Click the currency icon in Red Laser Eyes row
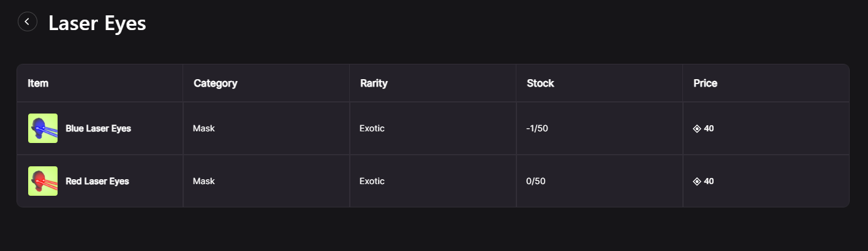This screenshot has height=251, width=868. click(x=696, y=182)
